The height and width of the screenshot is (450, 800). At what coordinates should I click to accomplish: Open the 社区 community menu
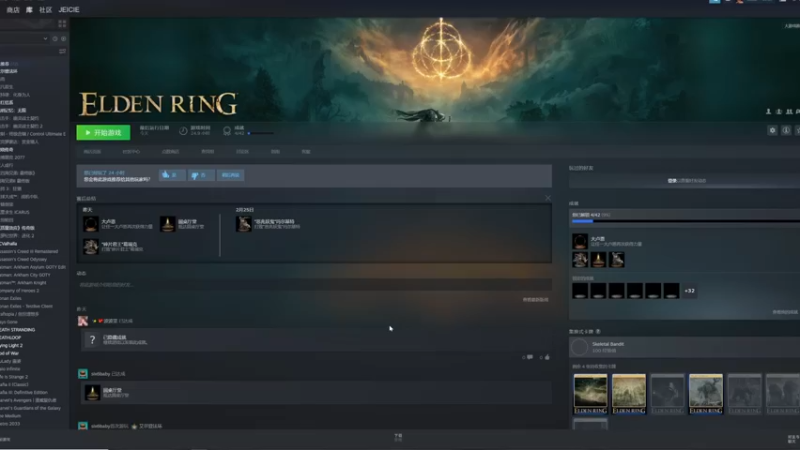click(45, 10)
